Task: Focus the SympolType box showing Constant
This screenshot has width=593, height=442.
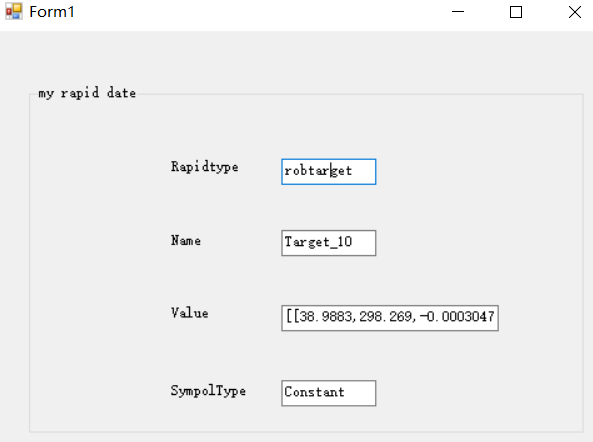Action: (x=329, y=393)
